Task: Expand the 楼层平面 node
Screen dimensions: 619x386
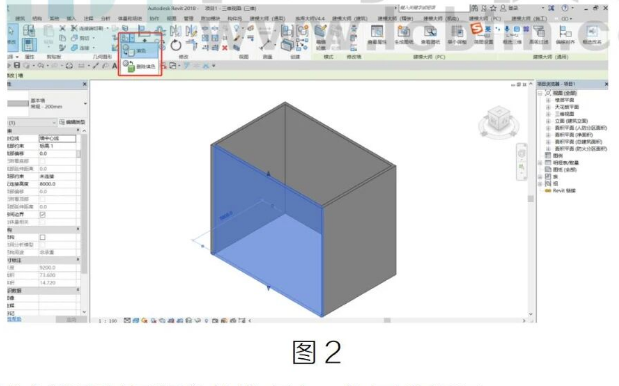Action: click(x=548, y=100)
